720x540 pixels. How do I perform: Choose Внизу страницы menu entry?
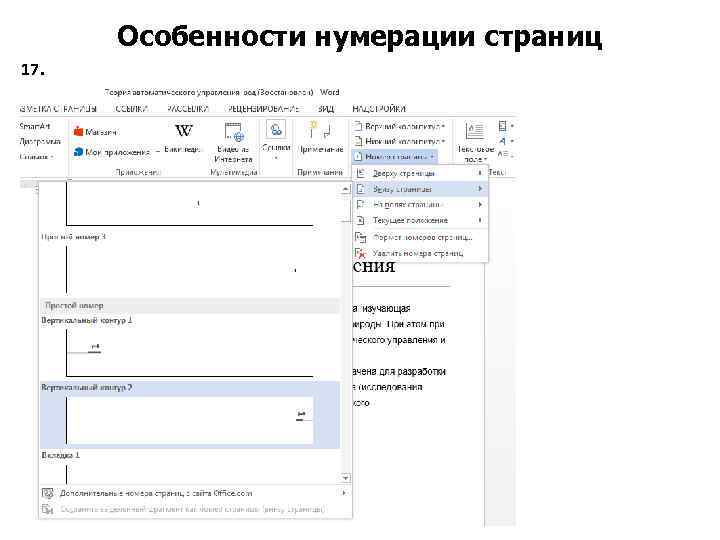click(x=420, y=189)
